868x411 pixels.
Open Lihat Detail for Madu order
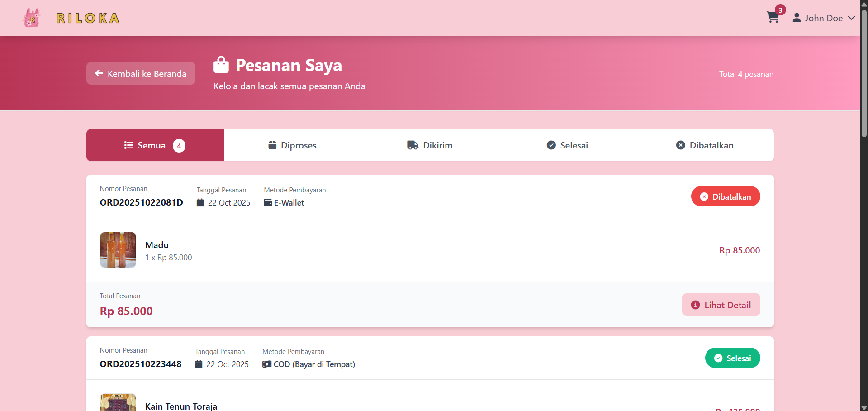click(x=721, y=305)
